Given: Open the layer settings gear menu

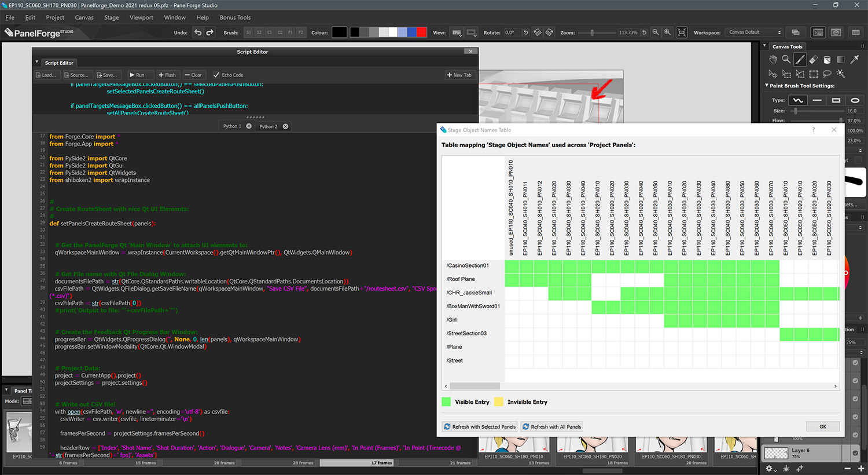Looking at the screenshot, I should click(x=770, y=468).
